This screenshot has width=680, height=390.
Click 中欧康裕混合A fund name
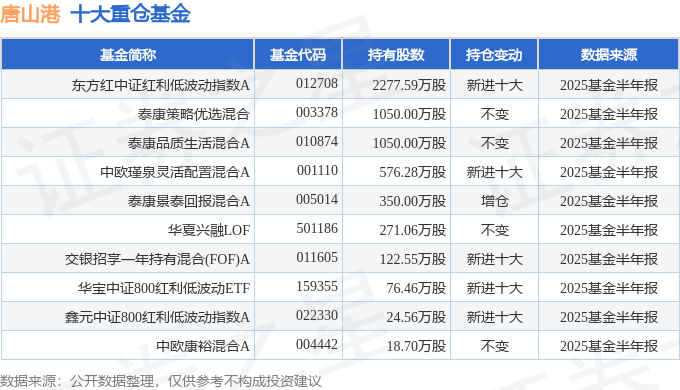click(203, 346)
